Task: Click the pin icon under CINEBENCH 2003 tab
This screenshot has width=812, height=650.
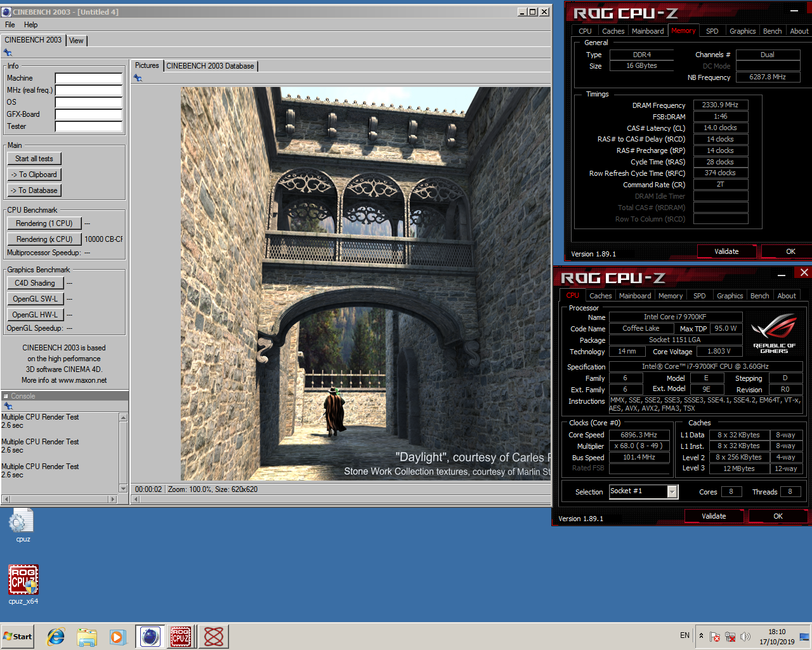Action: 8,53
